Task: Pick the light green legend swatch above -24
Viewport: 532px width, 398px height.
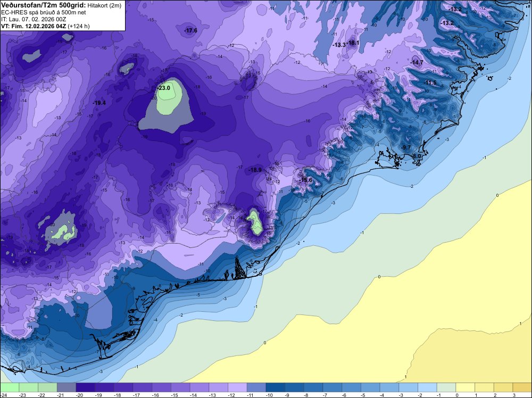Action: 10,387
